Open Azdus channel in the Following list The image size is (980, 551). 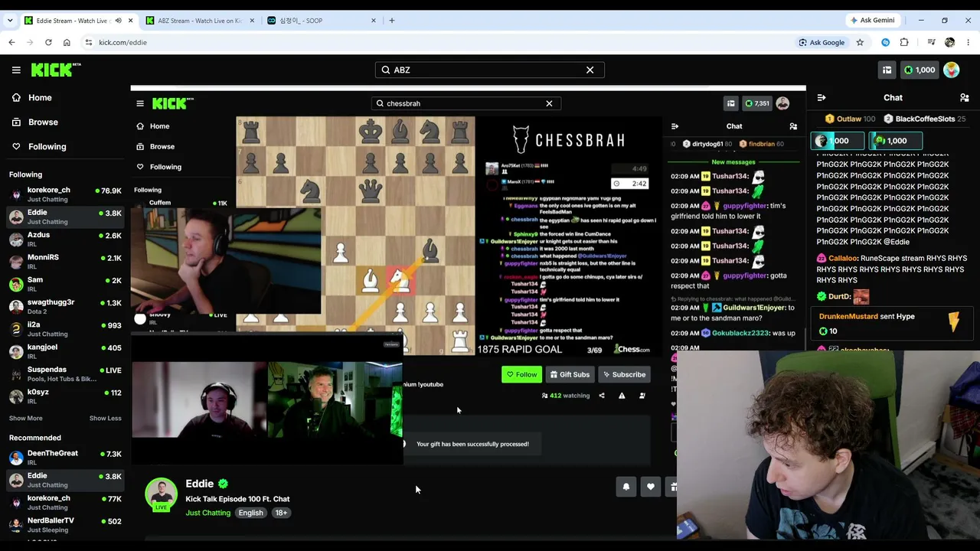click(x=65, y=240)
